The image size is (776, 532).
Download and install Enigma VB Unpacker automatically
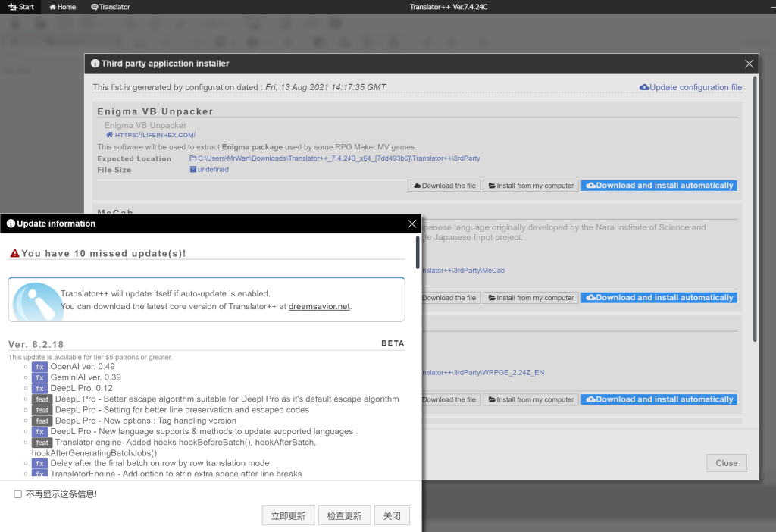tap(659, 186)
